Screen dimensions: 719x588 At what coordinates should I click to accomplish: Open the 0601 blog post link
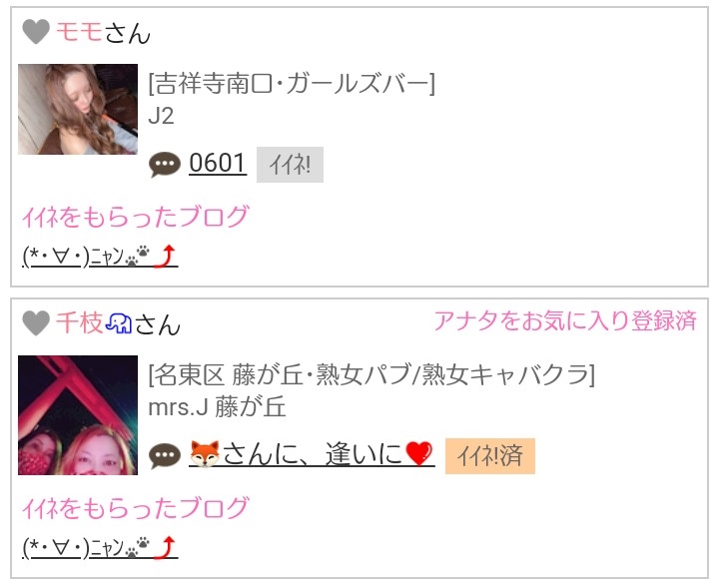(218, 163)
